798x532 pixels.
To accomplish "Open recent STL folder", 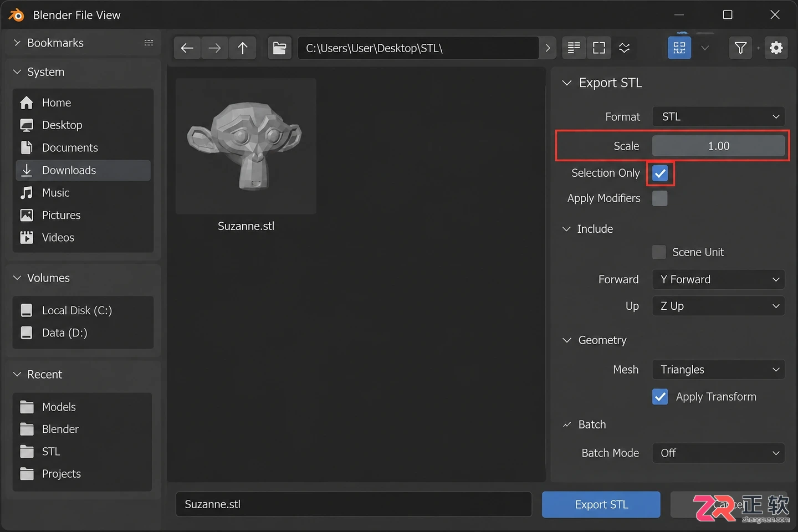I will point(83,452).
